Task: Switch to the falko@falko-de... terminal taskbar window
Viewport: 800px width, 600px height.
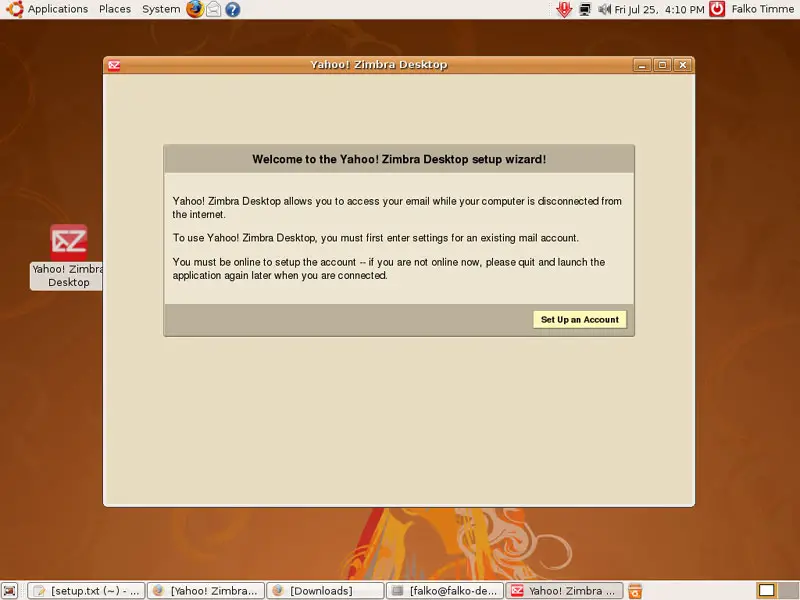Action: [445, 591]
